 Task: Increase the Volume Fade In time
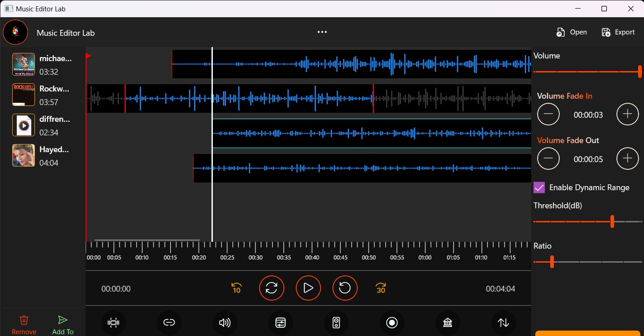pyautogui.click(x=627, y=114)
